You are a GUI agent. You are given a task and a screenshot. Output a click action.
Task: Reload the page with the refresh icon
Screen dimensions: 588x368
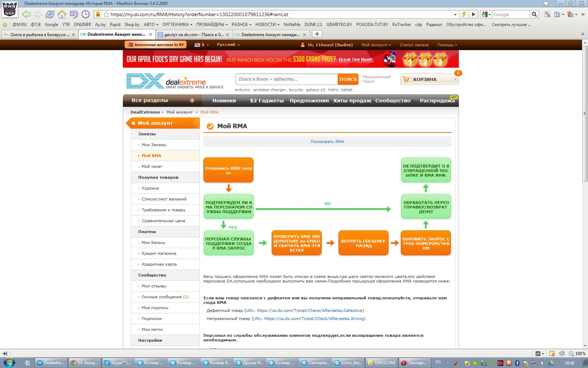pos(50,14)
